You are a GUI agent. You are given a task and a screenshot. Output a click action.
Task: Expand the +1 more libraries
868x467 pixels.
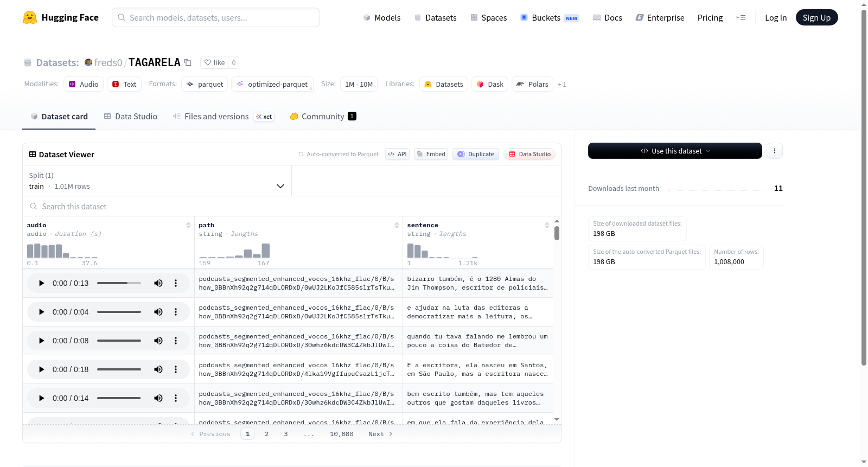pos(561,85)
